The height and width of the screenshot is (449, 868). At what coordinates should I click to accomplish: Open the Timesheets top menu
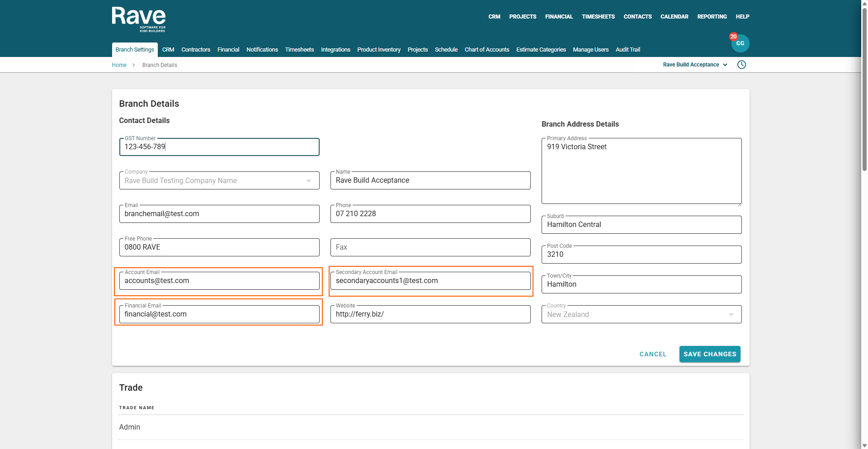(598, 17)
